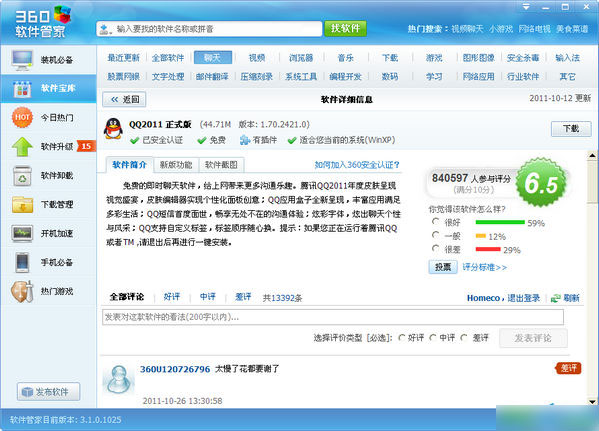Open the HOT 今日热门 icon

[x=22, y=117]
